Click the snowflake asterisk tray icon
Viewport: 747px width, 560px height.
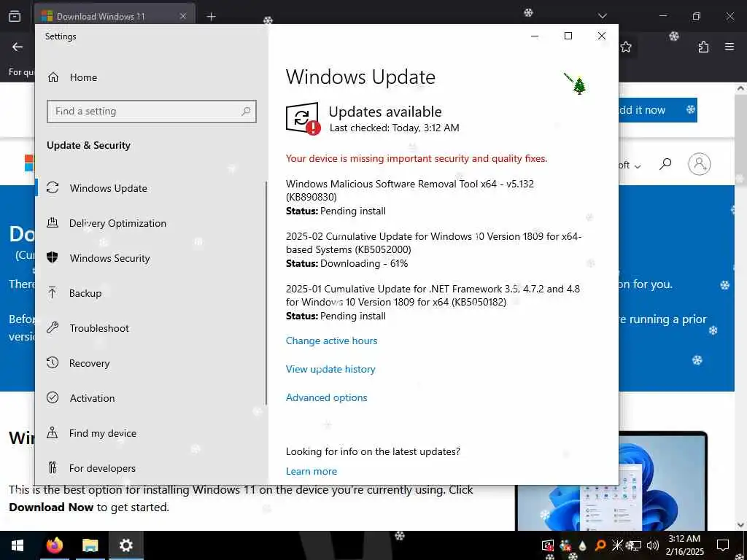617,545
